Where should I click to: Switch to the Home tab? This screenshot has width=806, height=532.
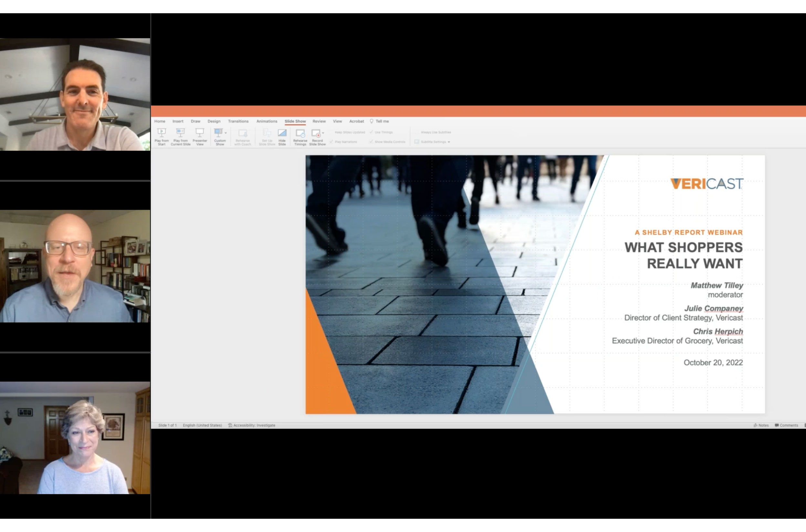160,121
